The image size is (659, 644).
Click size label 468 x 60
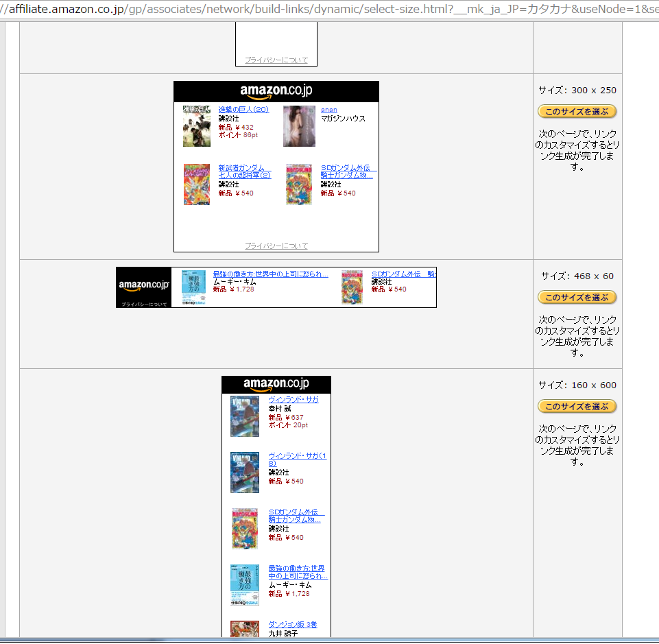[x=577, y=276]
